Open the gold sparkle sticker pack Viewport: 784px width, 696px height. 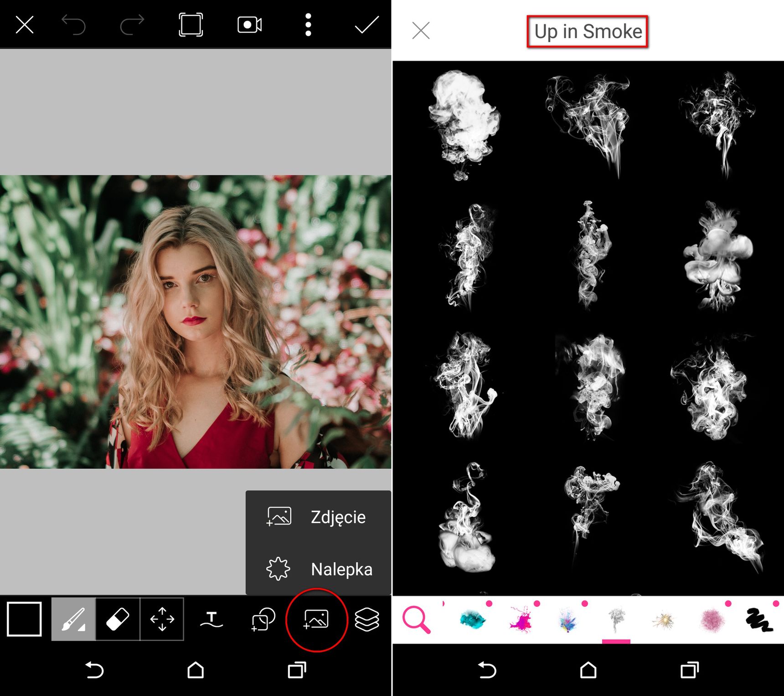pyautogui.click(x=663, y=620)
